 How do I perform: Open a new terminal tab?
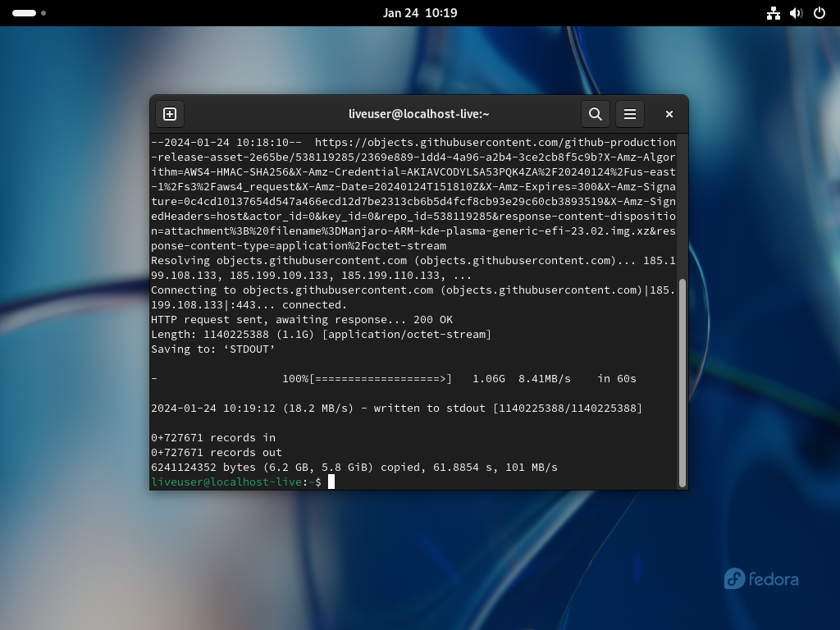click(170, 114)
